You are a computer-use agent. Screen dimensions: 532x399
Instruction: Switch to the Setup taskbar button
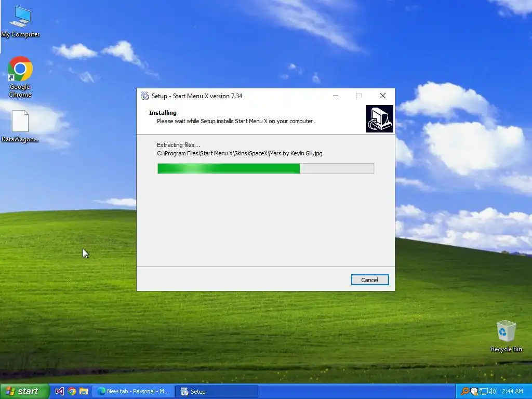pos(217,392)
